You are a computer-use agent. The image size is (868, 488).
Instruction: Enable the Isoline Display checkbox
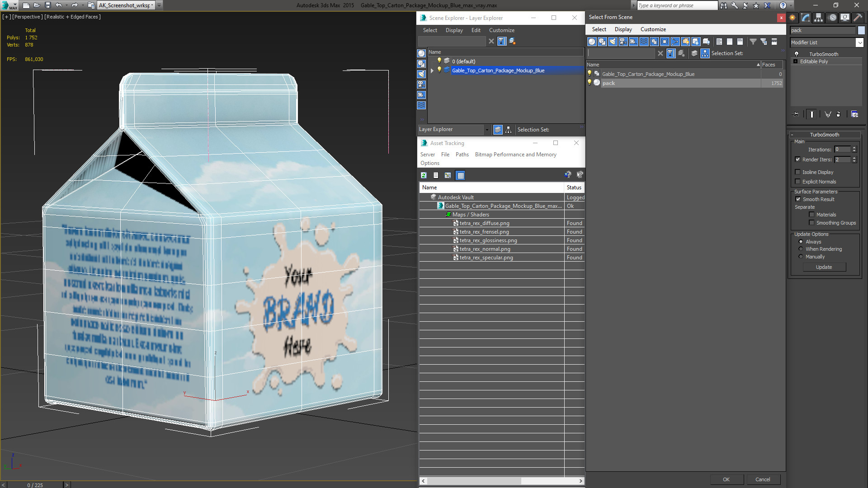tap(797, 172)
